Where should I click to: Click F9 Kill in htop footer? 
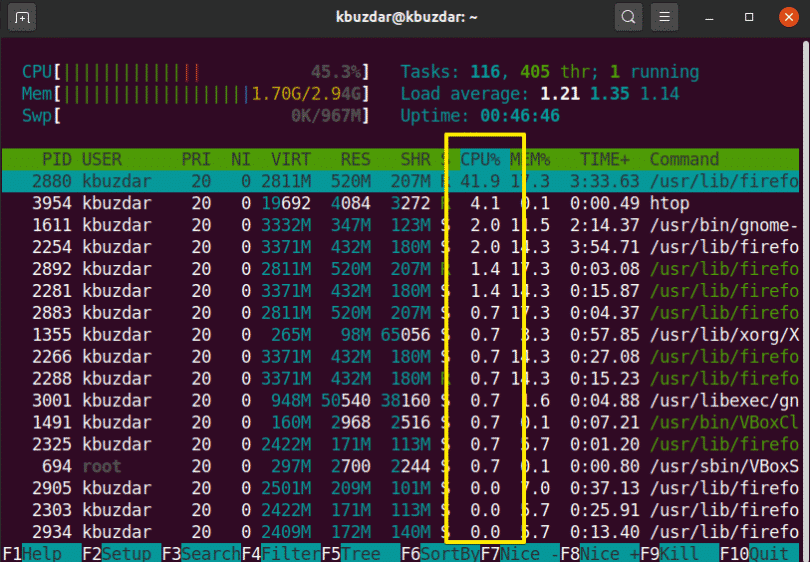679,553
